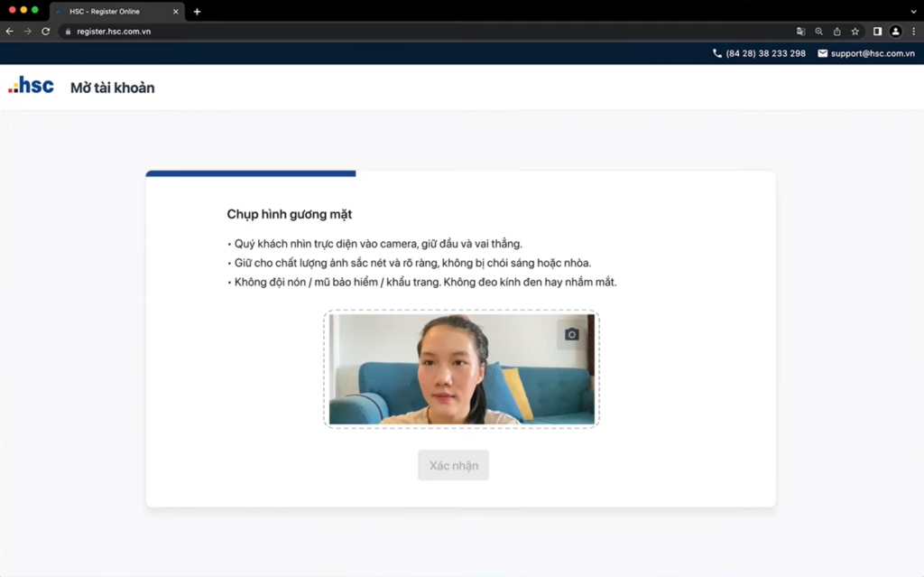This screenshot has height=577, width=924.
Task: Go back with the browser back arrow
Action: [x=9, y=32]
